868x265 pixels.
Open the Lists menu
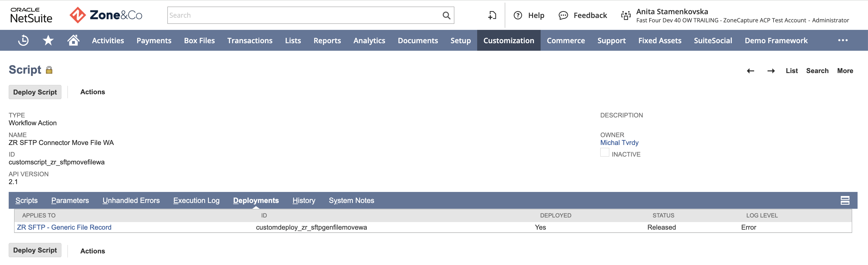tap(293, 41)
